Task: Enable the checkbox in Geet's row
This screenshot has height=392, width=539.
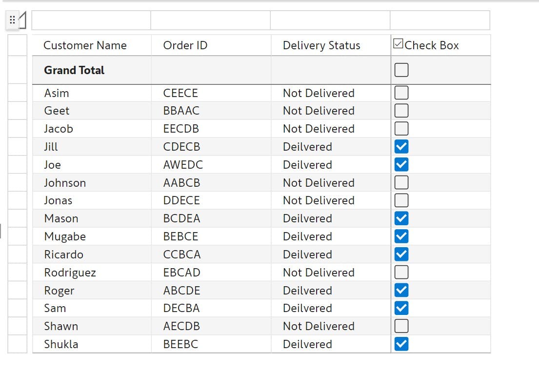Action: (401, 111)
